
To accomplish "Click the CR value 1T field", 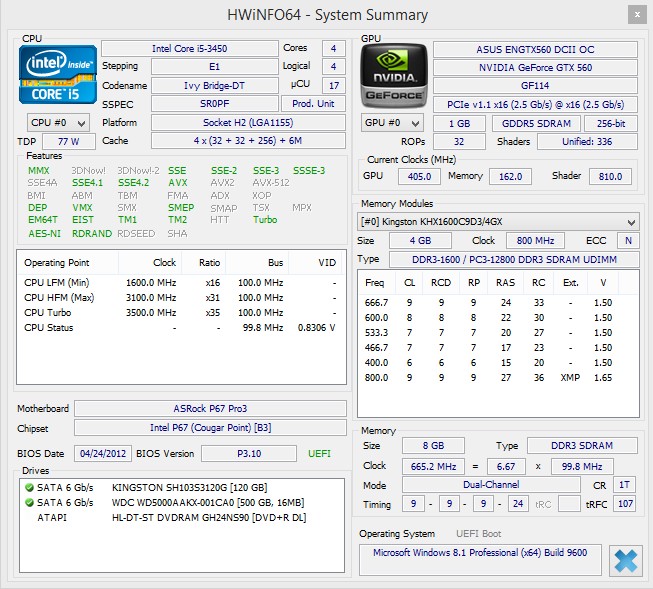I will [x=624, y=485].
